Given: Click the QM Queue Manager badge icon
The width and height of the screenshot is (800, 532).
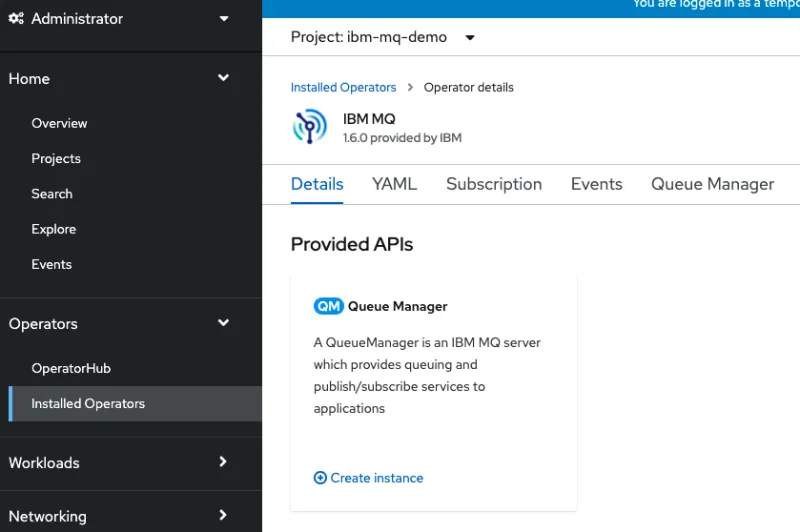Looking at the screenshot, I should (328, 307).
